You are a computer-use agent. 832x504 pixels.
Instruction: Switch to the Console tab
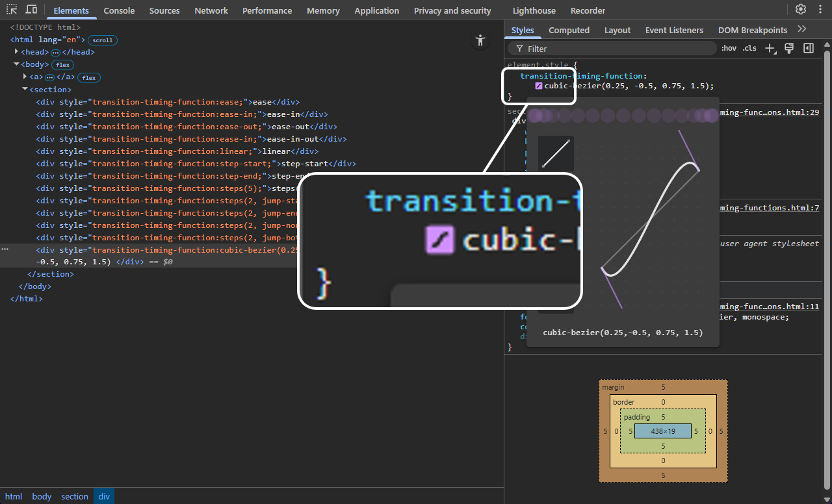coord(119,10)
